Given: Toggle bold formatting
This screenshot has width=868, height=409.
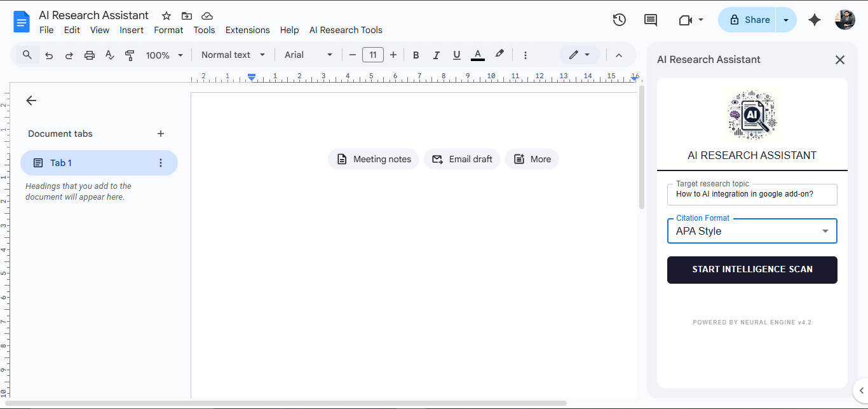Looking at the screenshot, I should point(416,55).
